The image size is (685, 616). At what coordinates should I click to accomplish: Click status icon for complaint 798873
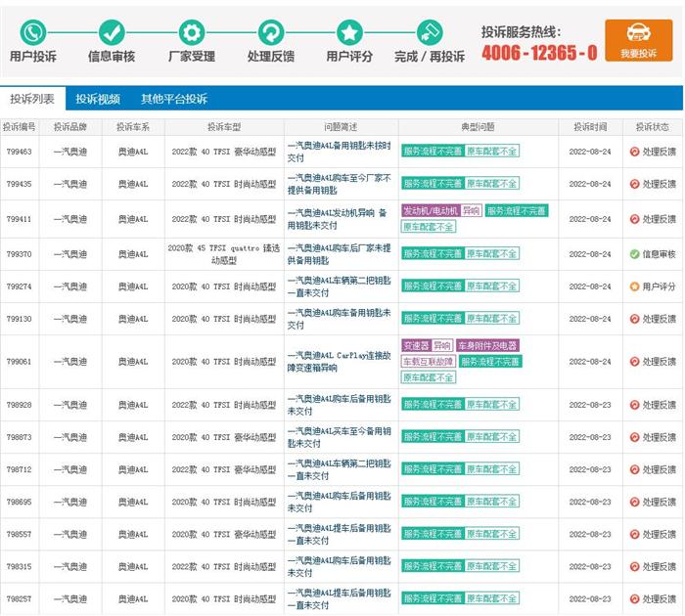click(634, 437)
